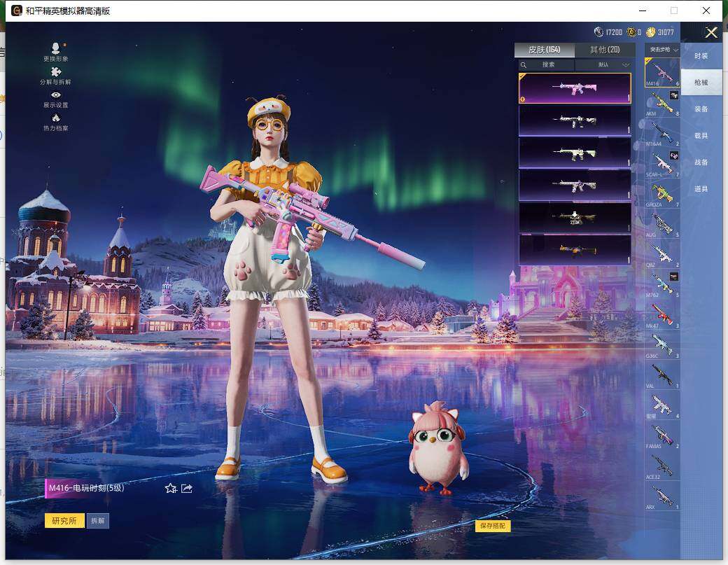The width and height of the screenshot is (728, 565).
Task: Choose the AUG weapon in the list
Action: pyautogui.click(x=662, y=223)
